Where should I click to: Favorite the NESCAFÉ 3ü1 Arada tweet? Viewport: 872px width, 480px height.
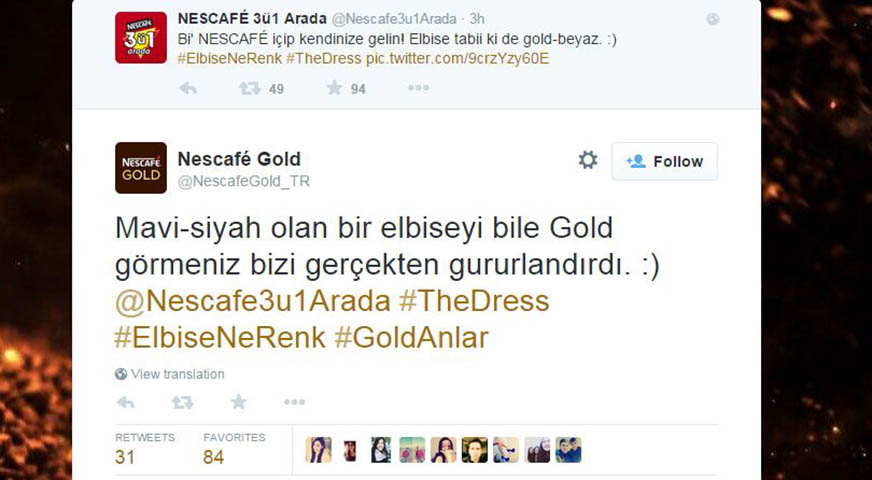tap(334, 88)
